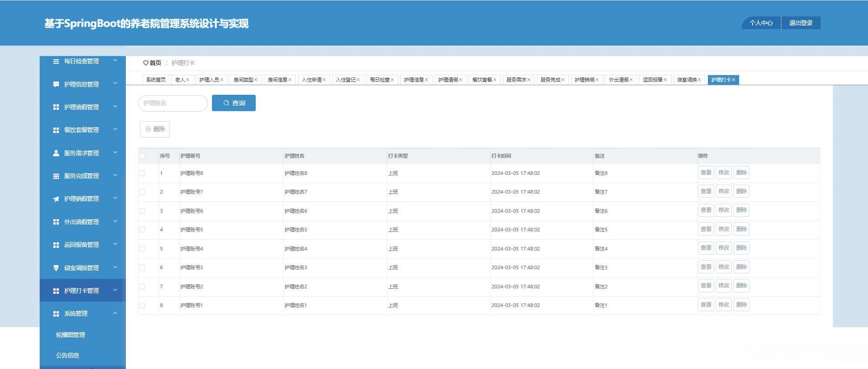
Task: Expand 餐饮套餐管理 using its chevron arrow
Action: [115, 129]
